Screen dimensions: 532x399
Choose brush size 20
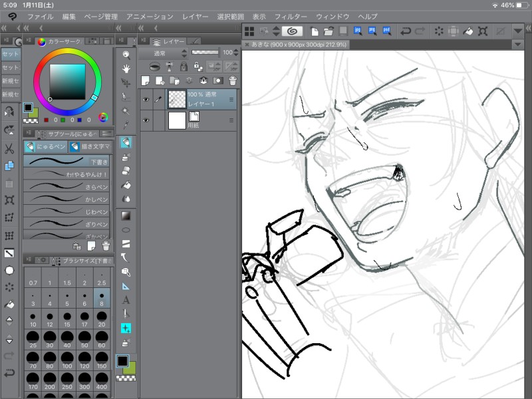point(102,319)
